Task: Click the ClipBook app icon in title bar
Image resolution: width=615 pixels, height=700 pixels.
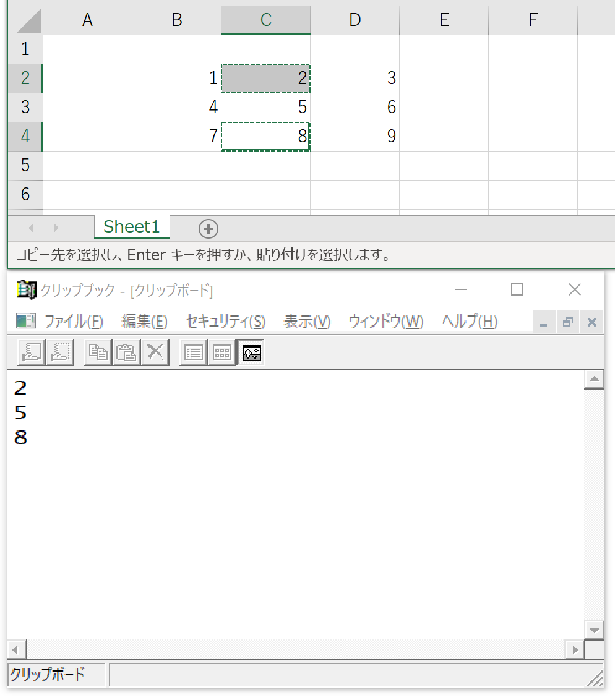Action: tap(27, 290)
